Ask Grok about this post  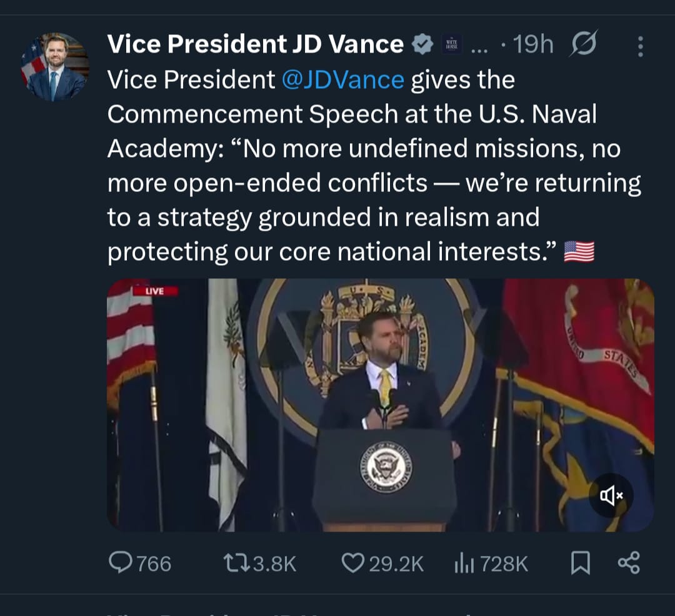[584, 44]
